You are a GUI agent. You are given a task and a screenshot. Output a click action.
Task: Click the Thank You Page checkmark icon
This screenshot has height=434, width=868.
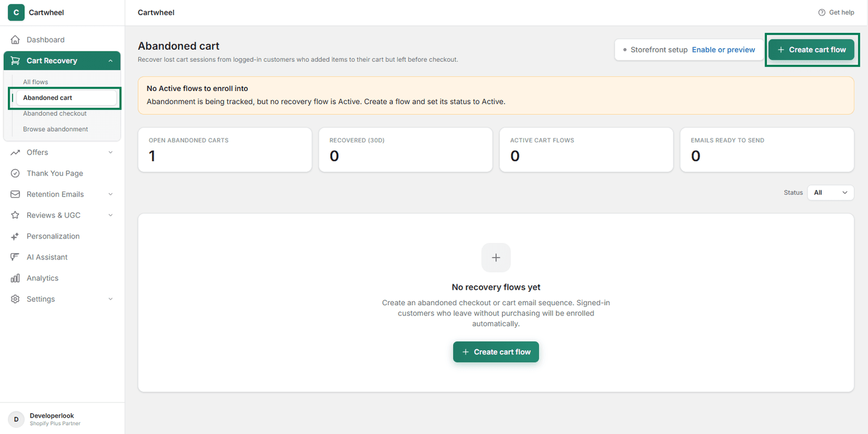tap(15, 173)
